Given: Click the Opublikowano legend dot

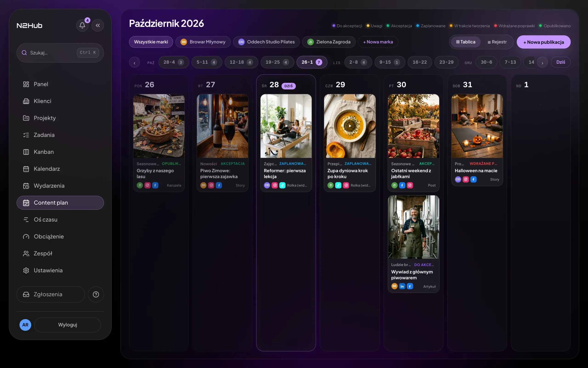Looking at the screenshot, I should (540, 26).
